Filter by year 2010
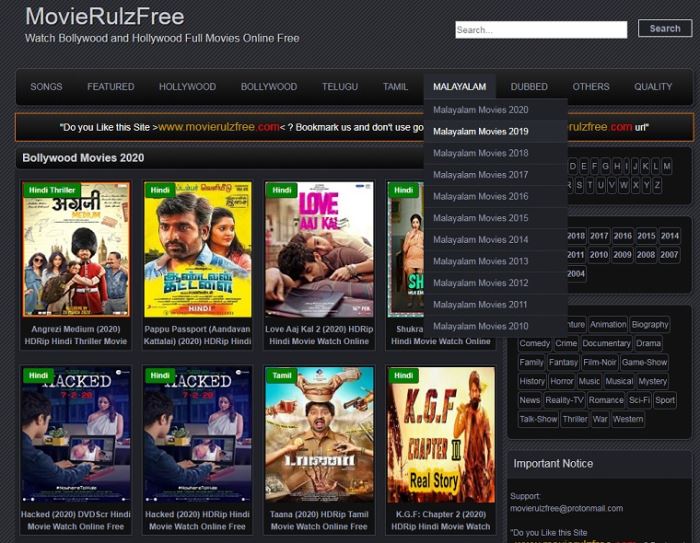This screenshot has width=700, height=543. point(599,255)
